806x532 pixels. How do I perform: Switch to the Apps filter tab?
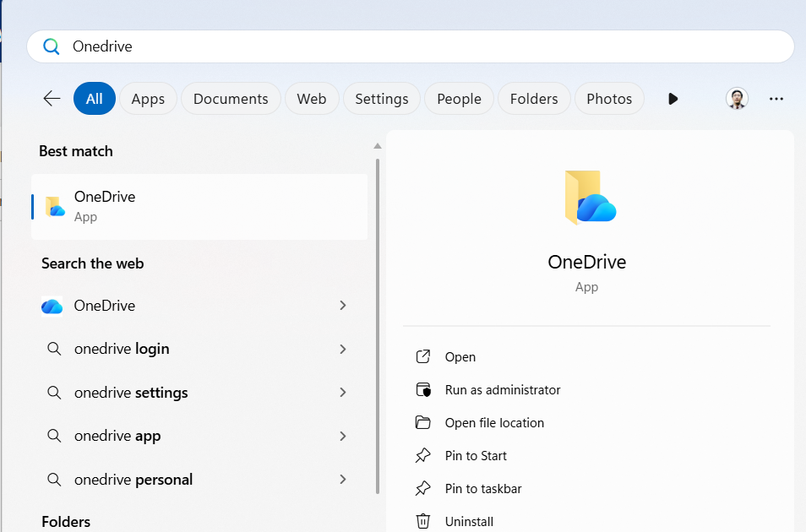coord(148,99)
